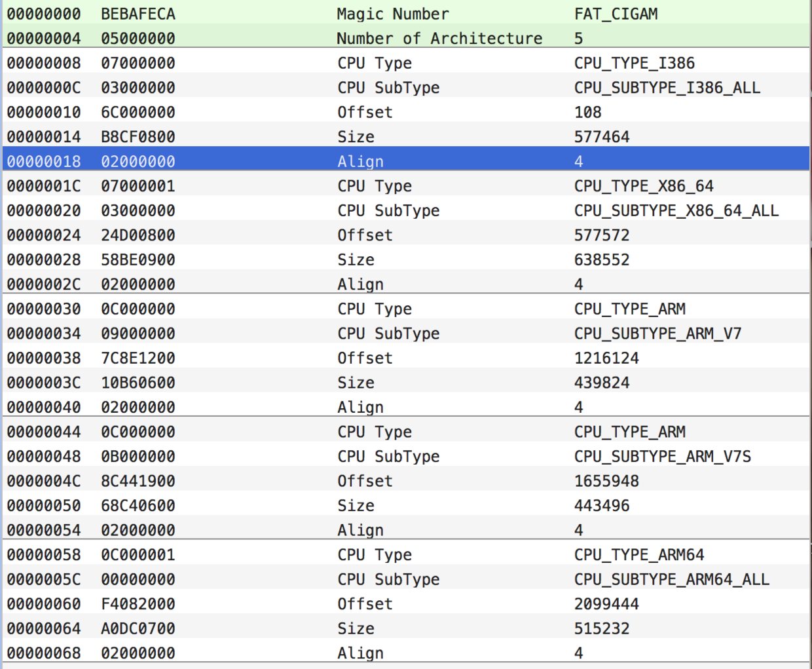Click the 7C8E1200 data cell
The width and height of the screenshot is (812, 669).
[138, 358]
